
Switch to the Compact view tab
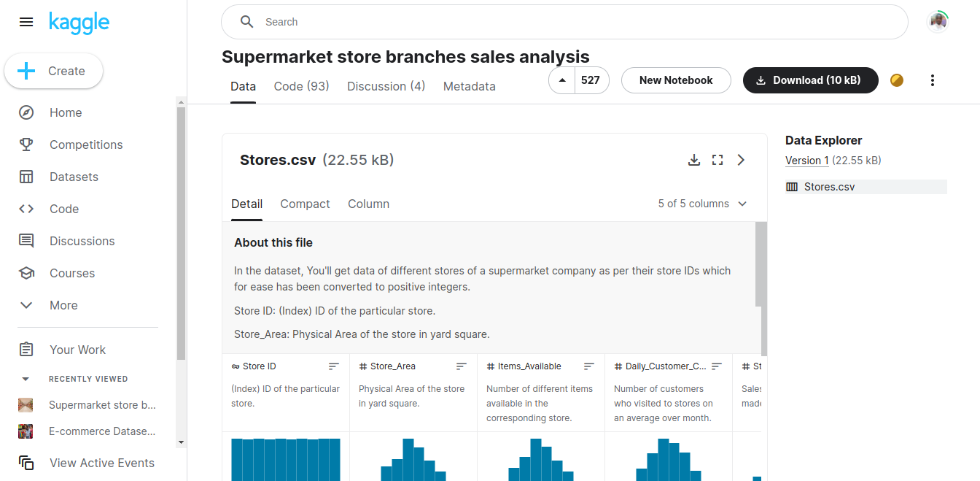(305, 204)
